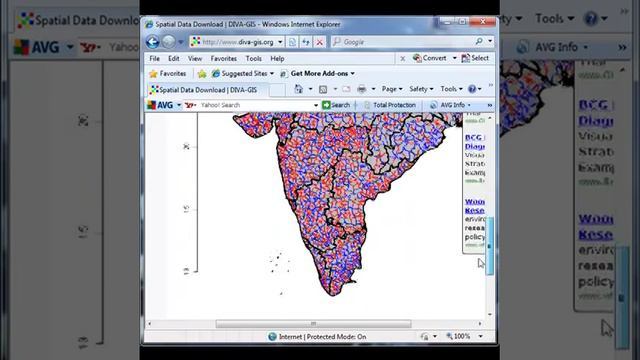Image resolution: width=640 pixels, height=360 pixels.
Task: Click the Yahoo Y! provider icon
Action: (190, 105)
